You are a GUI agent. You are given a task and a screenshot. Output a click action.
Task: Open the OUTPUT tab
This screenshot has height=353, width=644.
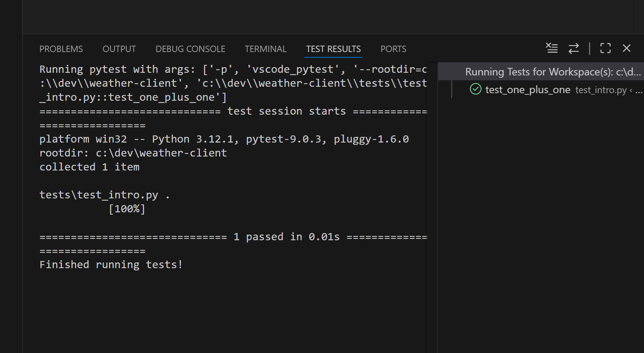(119, 49)
